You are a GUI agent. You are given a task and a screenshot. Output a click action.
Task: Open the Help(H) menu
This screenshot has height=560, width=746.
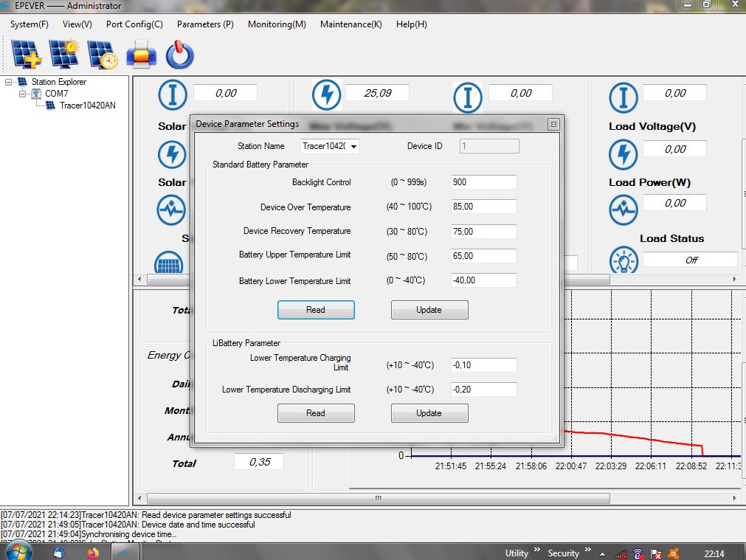pyautogui.click(x=411, y=24)
